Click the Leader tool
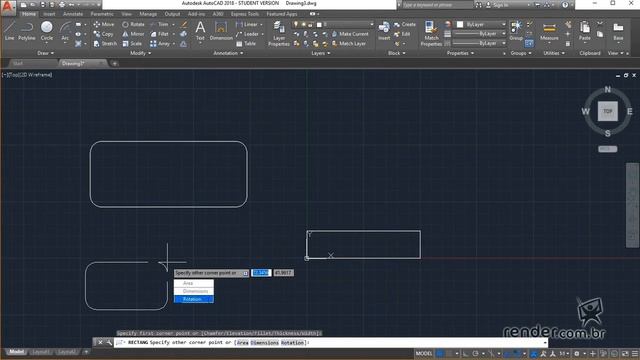This screenshot has height=360, width=640. pyautogui.click(x=247, y=34)
